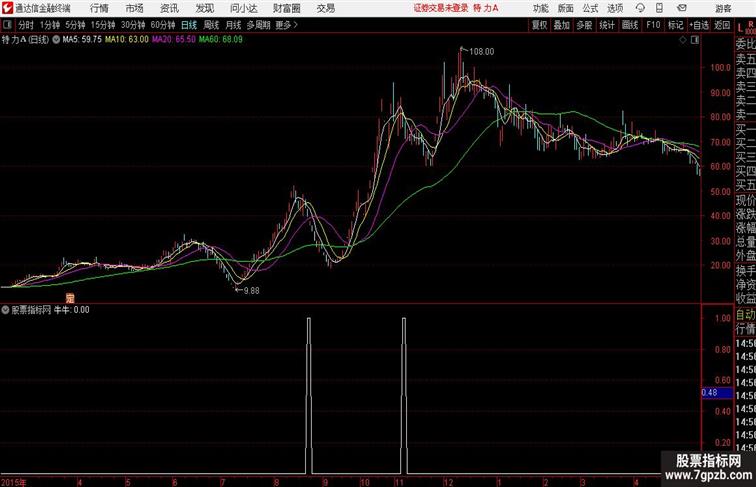Image resolution: width=756 pixels, height=487 pixels.
Task: Switch to 分时 chart period
Action: click(x=26, y=25)
